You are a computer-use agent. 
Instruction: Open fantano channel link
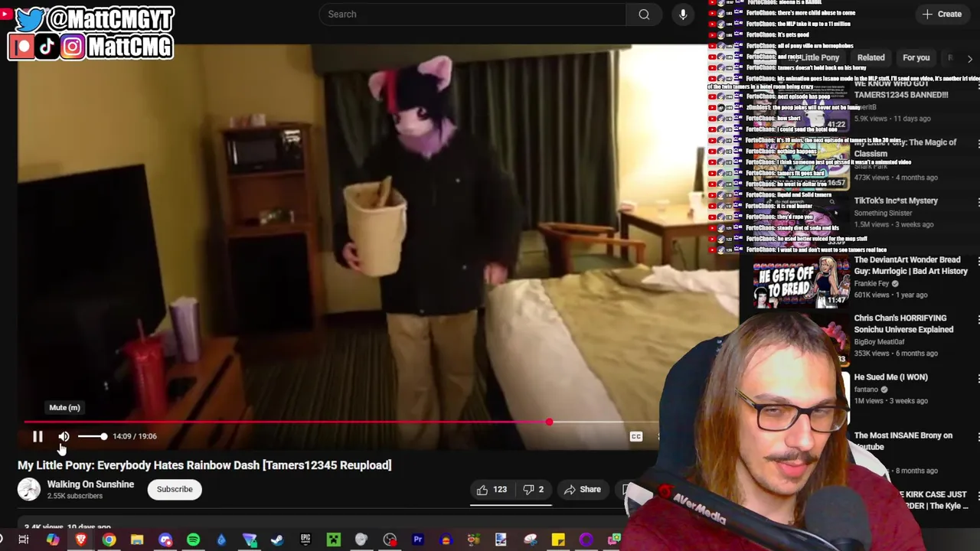(x=866, y=390)
